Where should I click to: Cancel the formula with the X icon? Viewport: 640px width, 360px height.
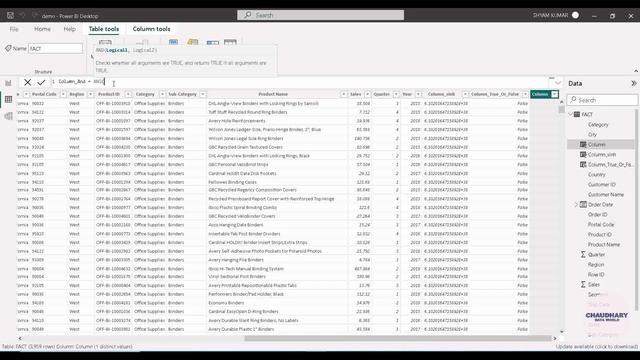pyautogui.click(x=27, y=82)
